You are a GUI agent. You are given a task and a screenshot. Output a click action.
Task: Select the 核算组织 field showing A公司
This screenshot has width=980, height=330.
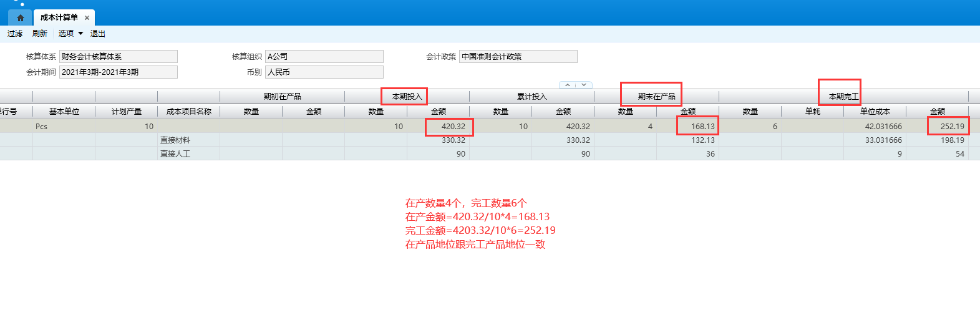[324, 57]
